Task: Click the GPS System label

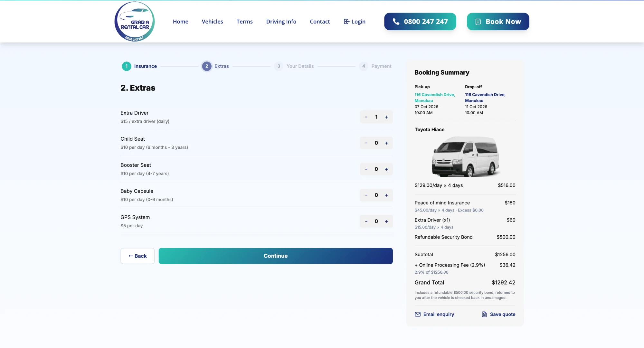Action: pyautogui.click(x=135, y=217)
